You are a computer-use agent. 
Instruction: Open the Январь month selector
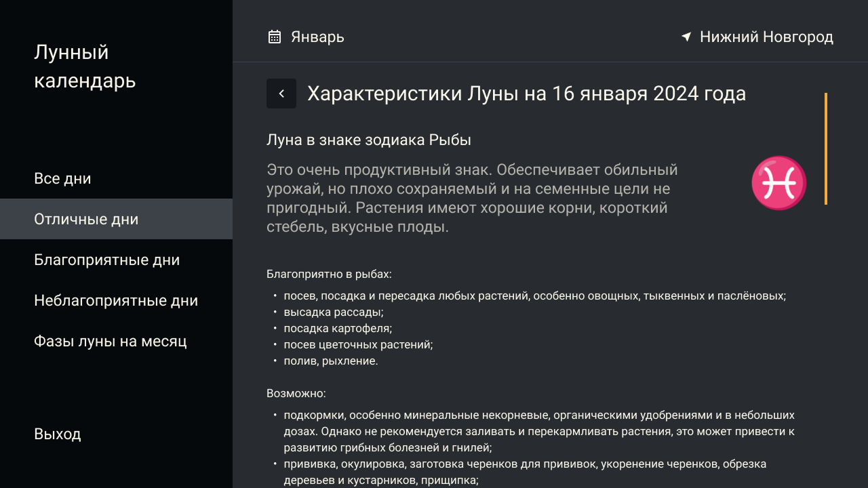pyautogui.click(x=317, y=37)
